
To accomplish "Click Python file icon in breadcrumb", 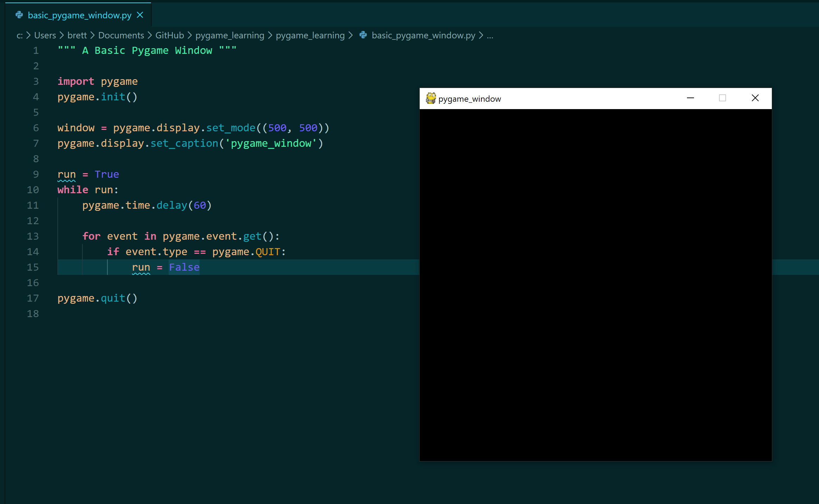I will pyautogui.click(x=363, y=35).
